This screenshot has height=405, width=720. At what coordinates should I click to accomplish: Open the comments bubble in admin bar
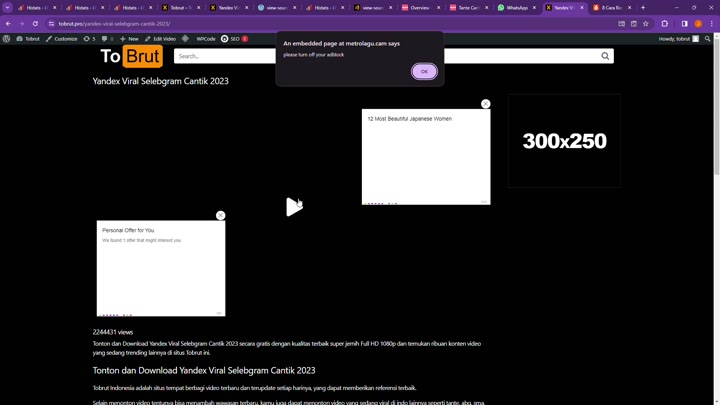pos(107,39)
